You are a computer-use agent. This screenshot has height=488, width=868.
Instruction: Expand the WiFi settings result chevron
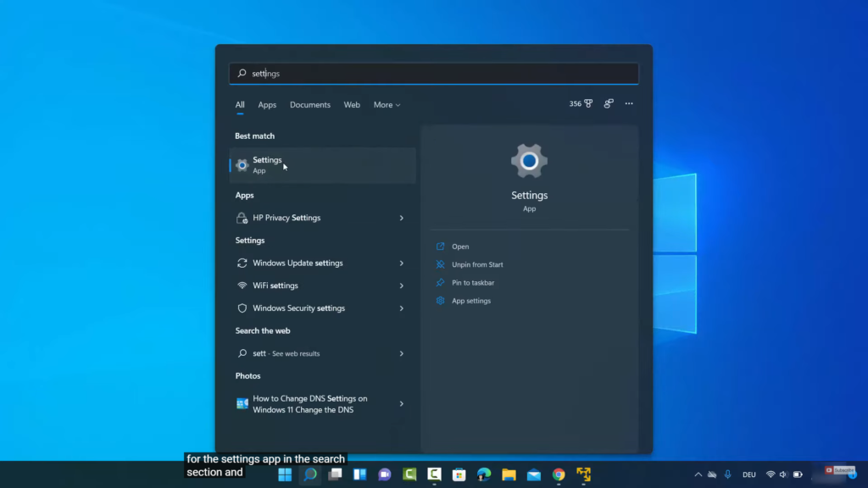[402, 286]
